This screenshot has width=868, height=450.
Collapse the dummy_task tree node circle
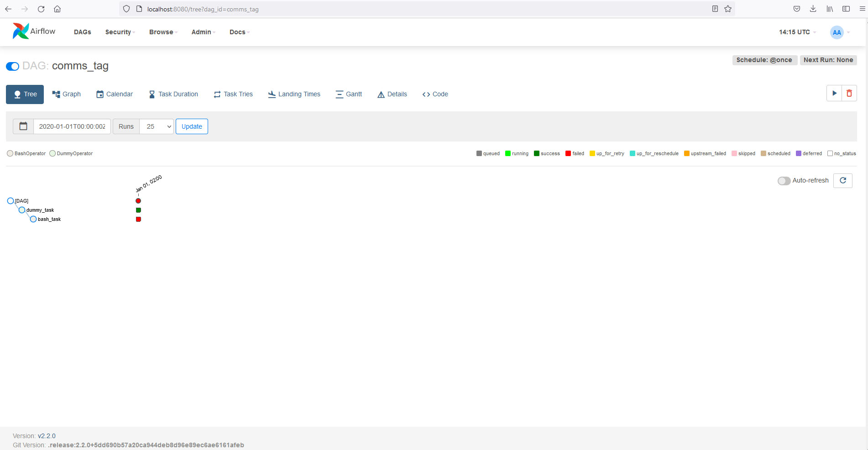point(22,210)
